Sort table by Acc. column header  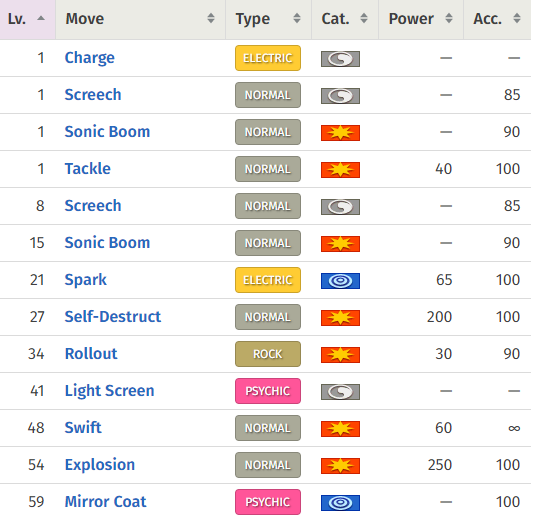click(498, 19)
